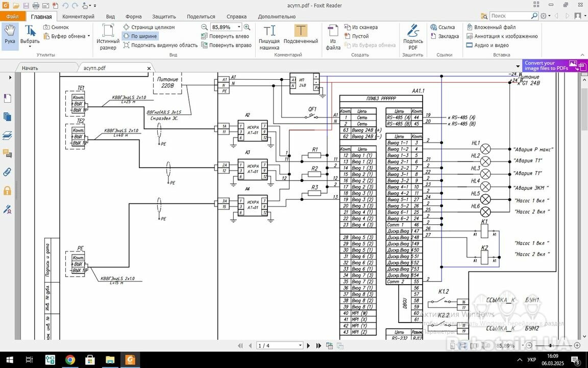This screenshot has width=588, height=368.
Task: Toggle Подсвеченный highlight tool
Action: (301, 34)
